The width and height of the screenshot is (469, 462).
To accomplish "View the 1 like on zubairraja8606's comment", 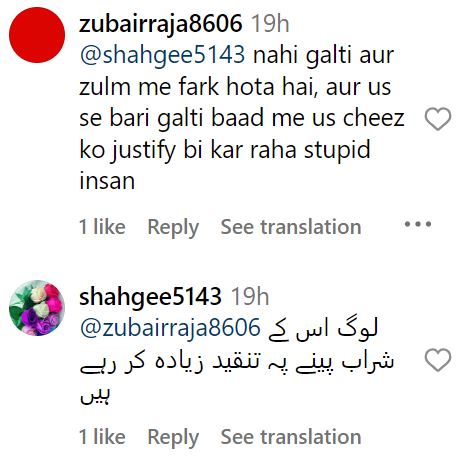I will pyautogui.click(x=102, y=227).
